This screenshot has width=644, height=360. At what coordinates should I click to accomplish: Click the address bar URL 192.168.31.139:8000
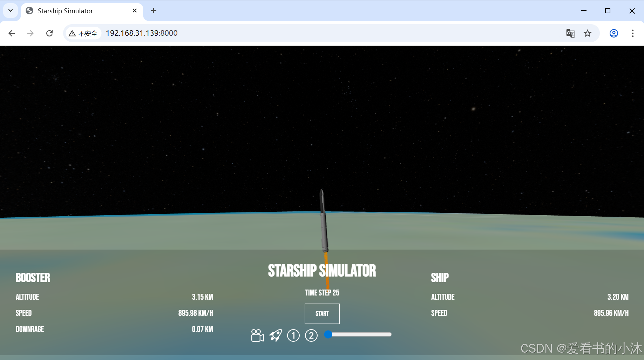(x=142, y=33)
